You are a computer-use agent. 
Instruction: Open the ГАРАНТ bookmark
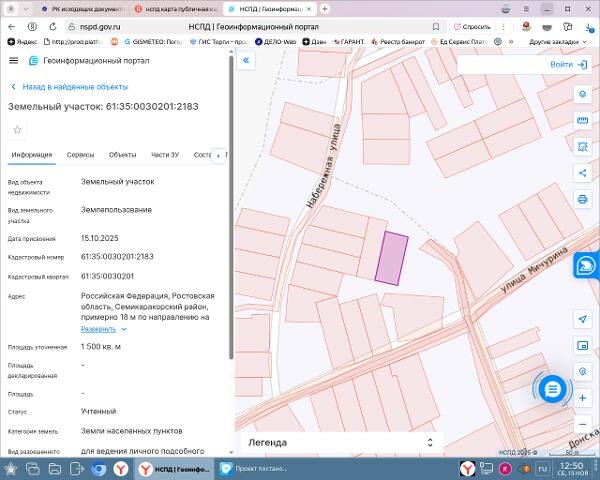(349, 42)
